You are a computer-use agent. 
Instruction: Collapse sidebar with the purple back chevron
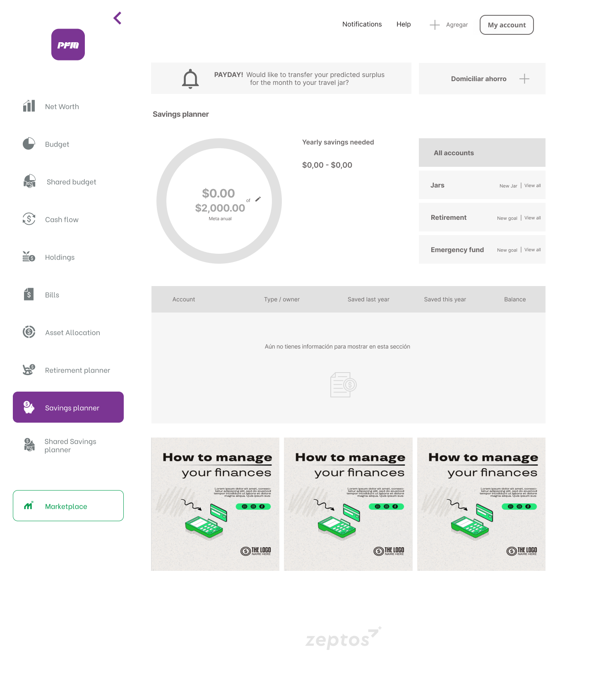point(118,18)
